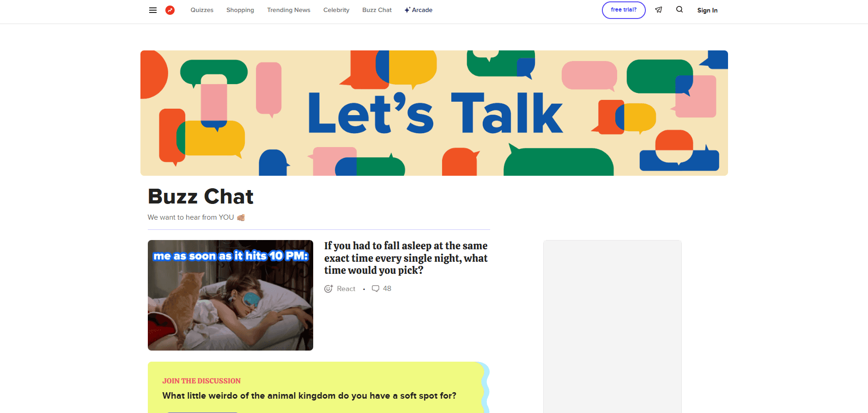Open the animal kingdom discussion question

(310, 396)
